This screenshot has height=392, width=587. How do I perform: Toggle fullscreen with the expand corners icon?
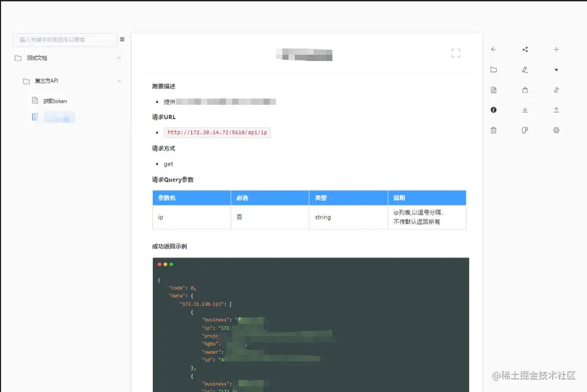tap(456, 53)
